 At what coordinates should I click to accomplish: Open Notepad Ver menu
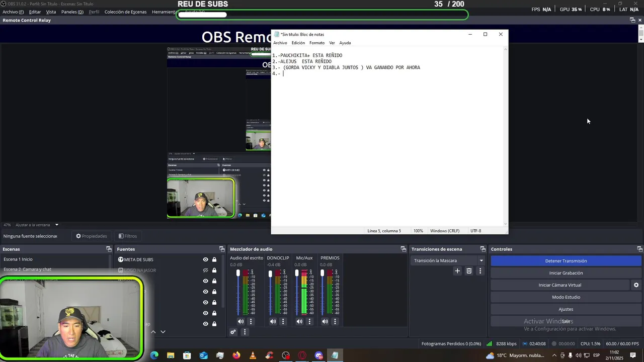click(x=332, y=43)
